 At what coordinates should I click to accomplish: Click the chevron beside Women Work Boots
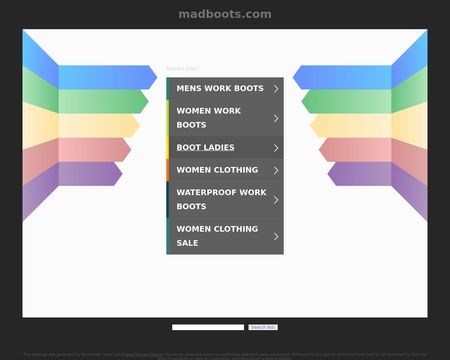pyautogui.click(x=276, y=118)
